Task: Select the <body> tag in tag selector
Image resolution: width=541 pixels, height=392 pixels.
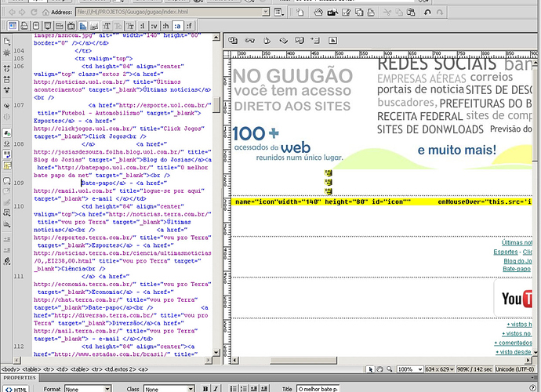Action: point(11,369)
